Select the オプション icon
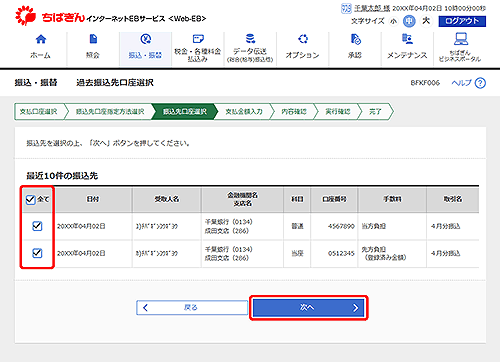Viewport: 500px width, 362px height. click(x=303, y=39)
